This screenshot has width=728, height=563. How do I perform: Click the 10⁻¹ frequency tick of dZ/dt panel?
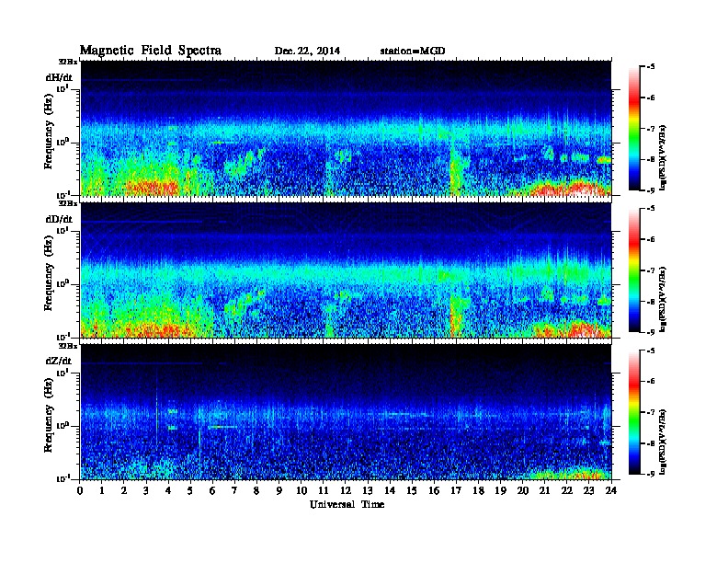pyautogui.click(x=63, y=479)
